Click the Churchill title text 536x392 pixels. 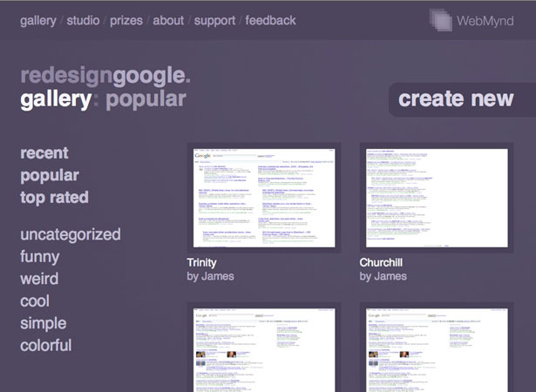point(381,262)
